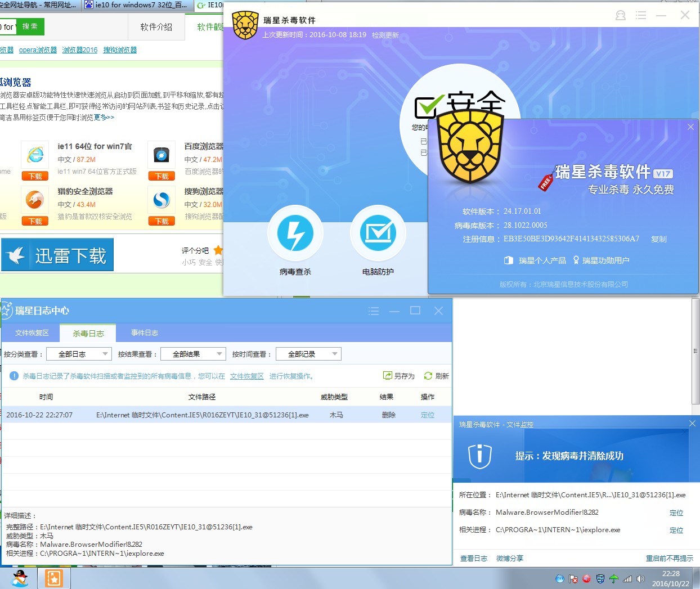Click 定位 next to 病毒名称 in popup
Screen dimensions: 700x589
pyautogui.click(x=676, y=513)
